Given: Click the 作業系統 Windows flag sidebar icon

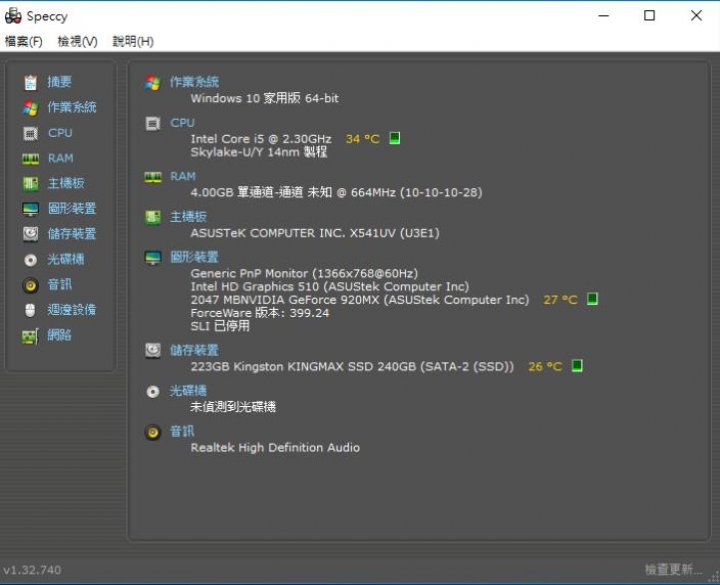Looking at the screenshot, I should click(30, 108).
